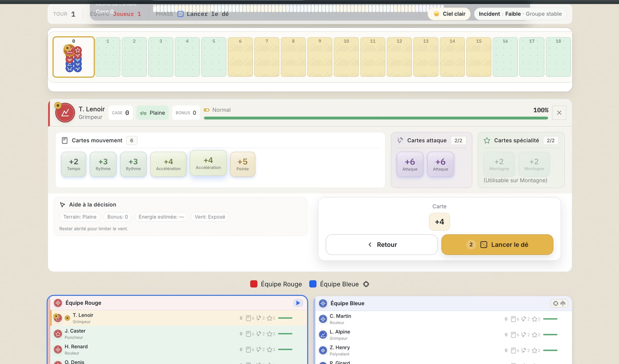Click T. Lenoir's green energy bar
Image resolution: width=619 pixels, height=364 pixels.
(x=376, y=118)
